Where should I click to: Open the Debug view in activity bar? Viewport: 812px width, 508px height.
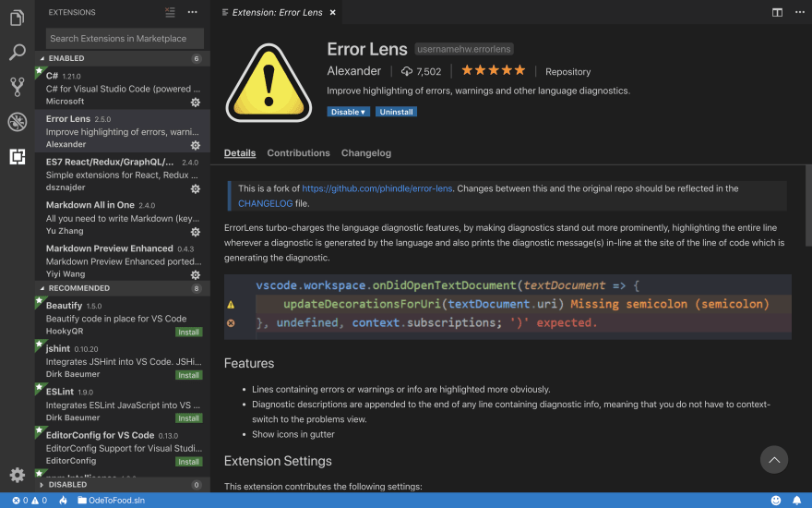click(x=18, y=121)
